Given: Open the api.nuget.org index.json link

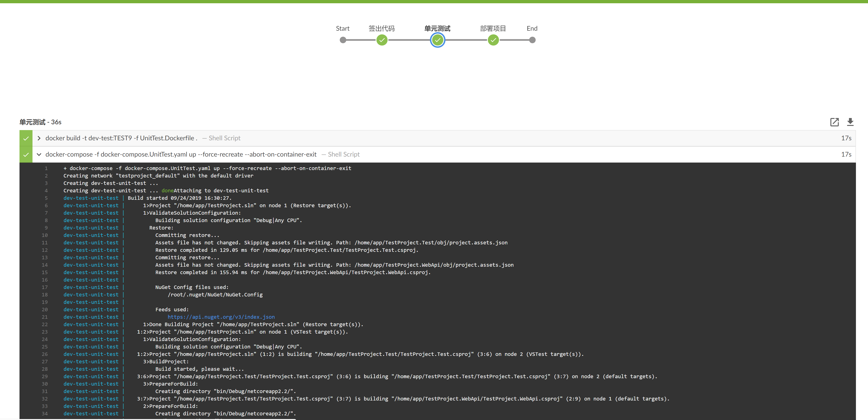Looking at the screenshot, I should coord(221,317).
